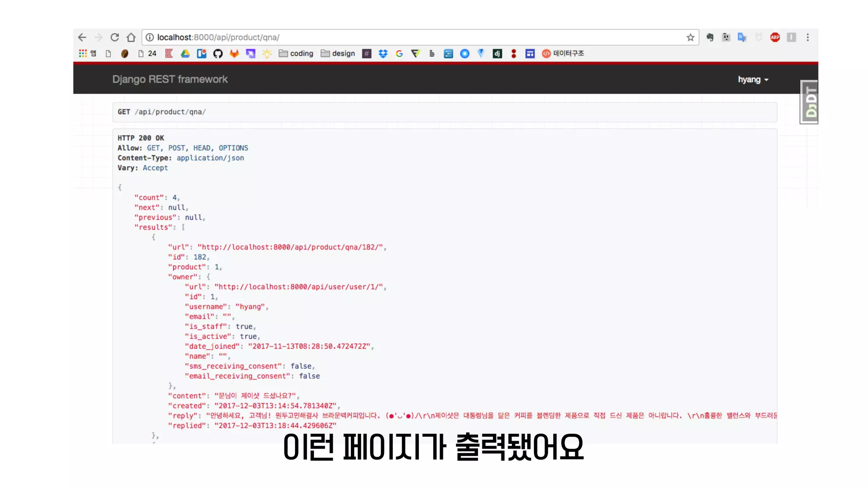Click the "is_staff": true line
The height and width of the screenshot is (488, 868).
(220, 327)
